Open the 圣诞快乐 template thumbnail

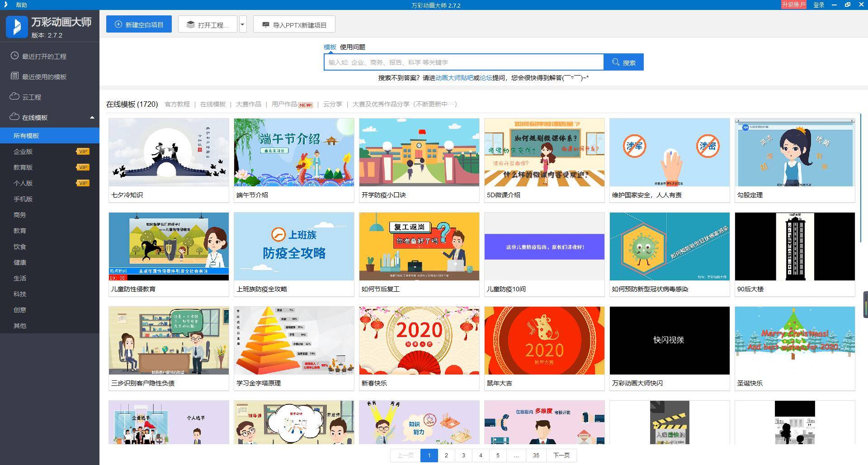click(795, 341)
